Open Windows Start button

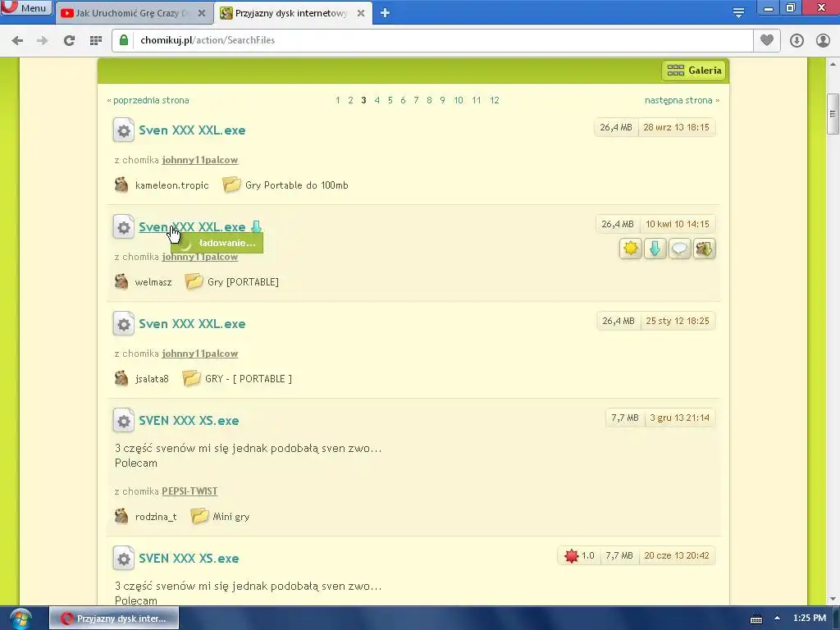20,619
